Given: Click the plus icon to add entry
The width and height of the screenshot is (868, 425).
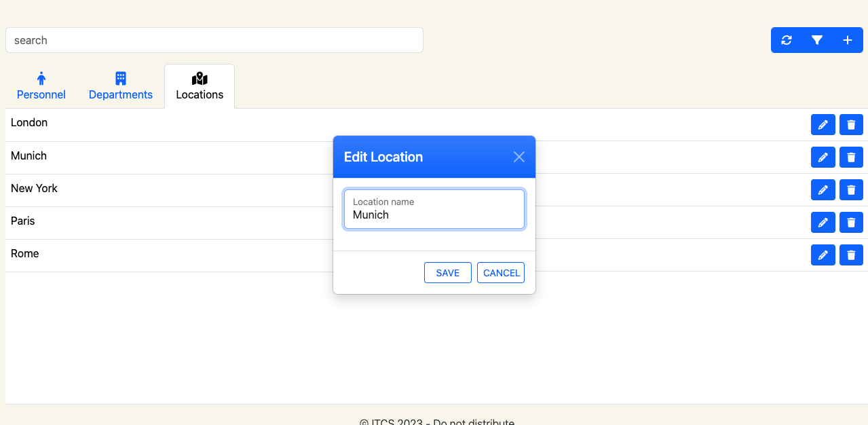Looking at the screenshot, I should [x=848, y=40].
